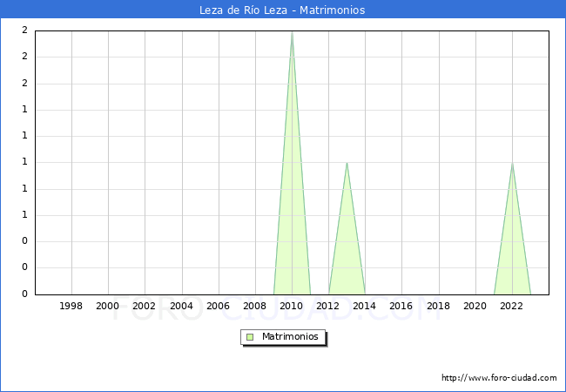Select the 2000 x-axis label
The height and width of the screenshot is (392, 566).
click(x=108, y=306)
